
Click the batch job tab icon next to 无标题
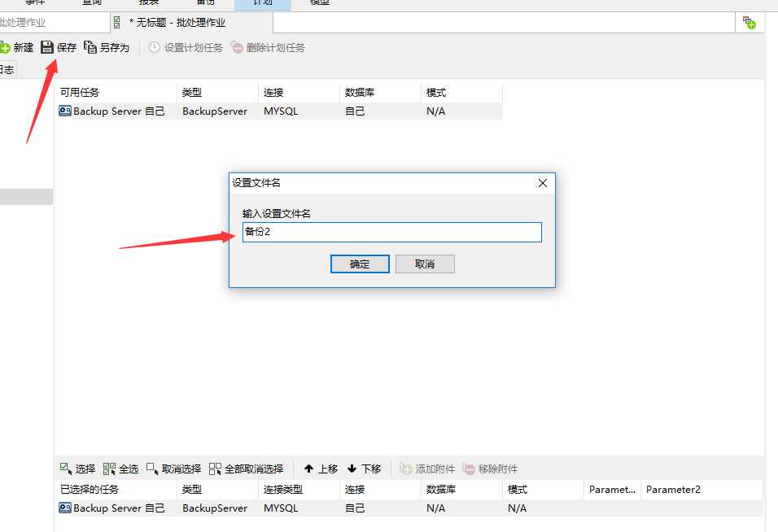[x=117, y=22]
